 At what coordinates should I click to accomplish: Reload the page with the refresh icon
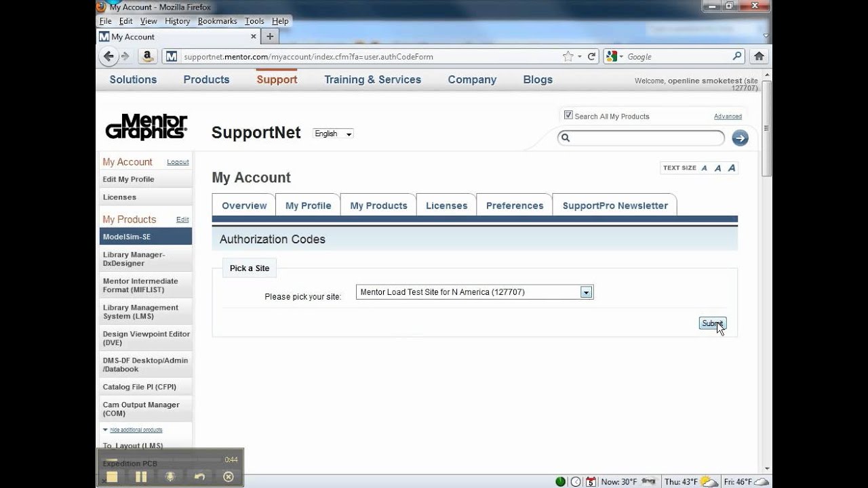(591, 56)
